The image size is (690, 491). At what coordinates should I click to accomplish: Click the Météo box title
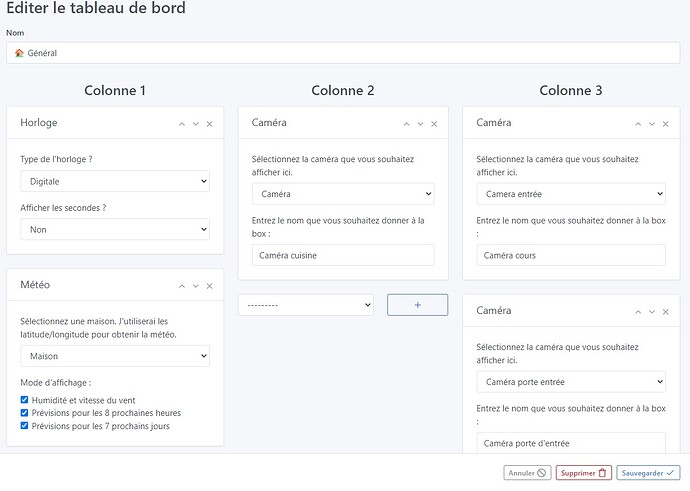click(35, 285)
